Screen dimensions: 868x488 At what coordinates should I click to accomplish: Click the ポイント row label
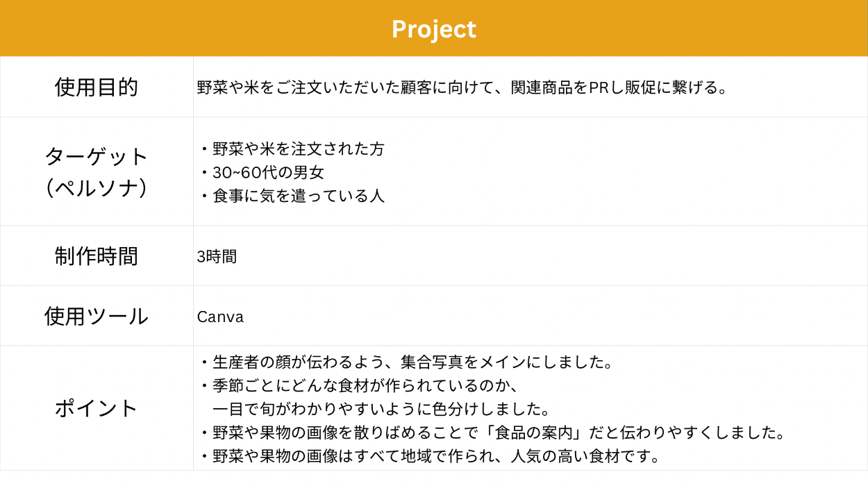[97, 408]
